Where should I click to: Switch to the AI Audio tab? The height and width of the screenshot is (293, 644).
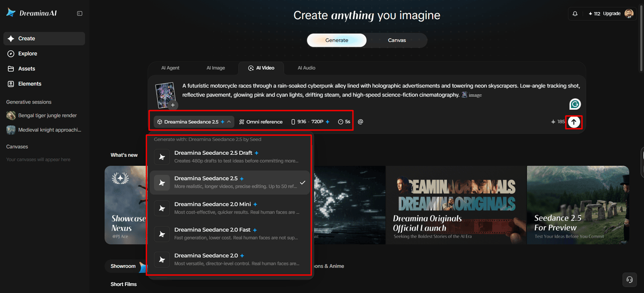click(306, 68)
